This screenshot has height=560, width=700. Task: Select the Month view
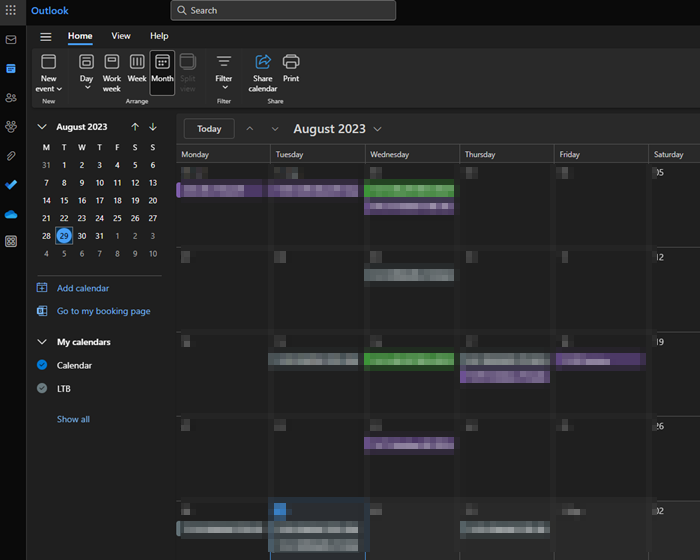(162, 73)
